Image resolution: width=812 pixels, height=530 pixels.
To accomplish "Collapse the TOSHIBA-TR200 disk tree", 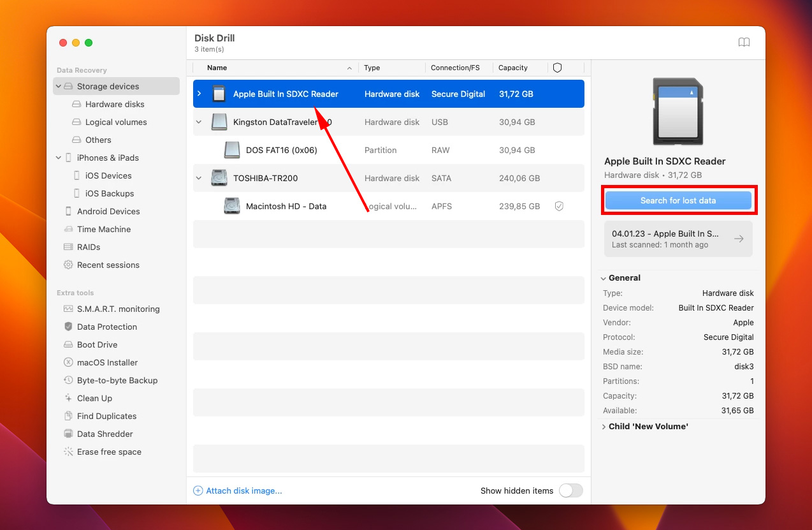I will (x=199, y=178).
